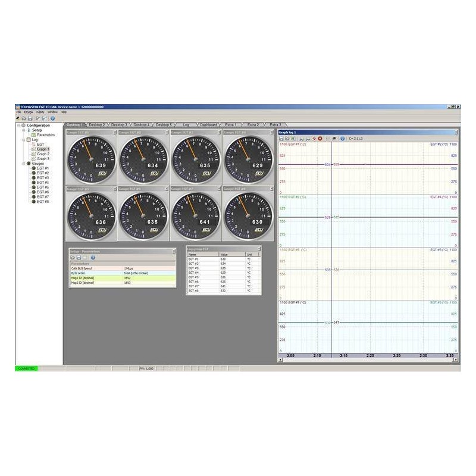Select EGT #5 gauge in the tree
Image resolution: width=476 pixels, height=476 pixels.
tap(43, 187)
